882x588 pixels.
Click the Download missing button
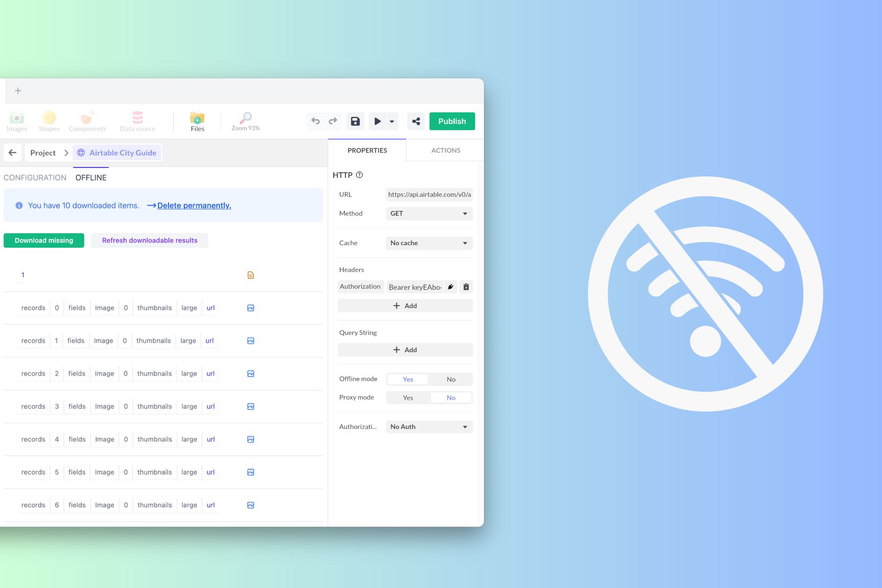(44, 240)
